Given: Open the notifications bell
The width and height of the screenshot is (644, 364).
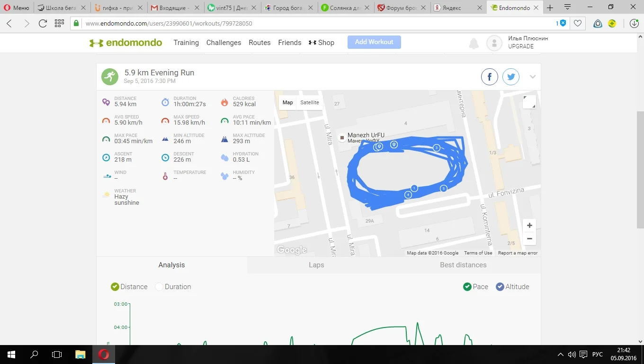Looking at the screenshot, I should click(x=474, y=44).
